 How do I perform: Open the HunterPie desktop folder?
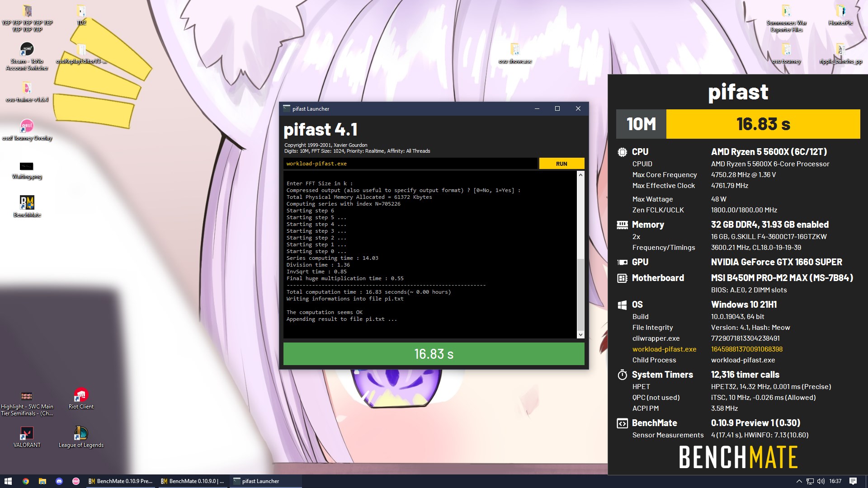tap(840, 15)
